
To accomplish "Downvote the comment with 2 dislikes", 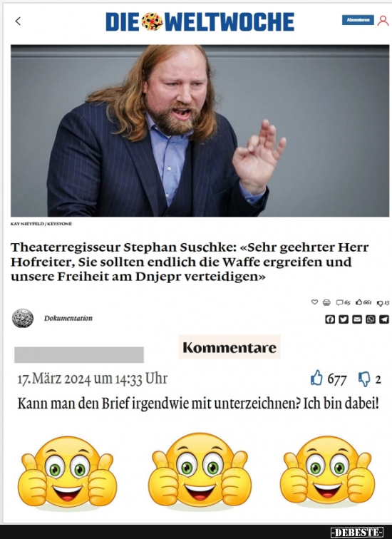I will pyautogui.click(x=364, y=379).
